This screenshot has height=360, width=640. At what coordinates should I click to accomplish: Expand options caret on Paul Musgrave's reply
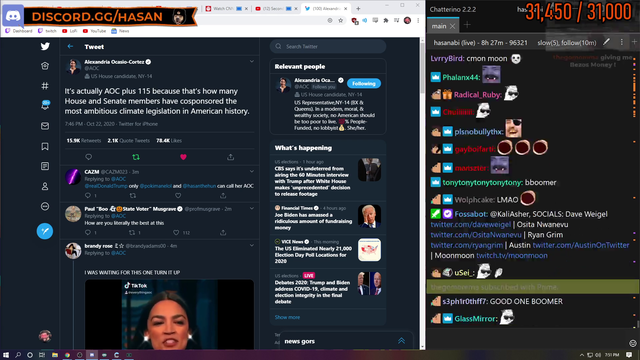[251, 208]
